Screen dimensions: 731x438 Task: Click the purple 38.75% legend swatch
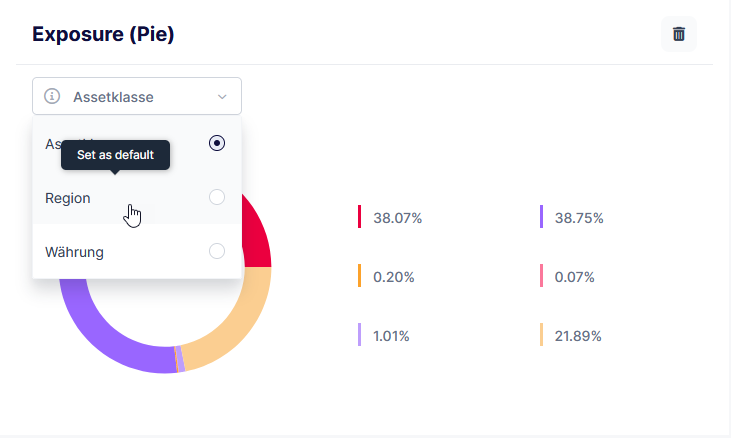click(x=541, y=217)
